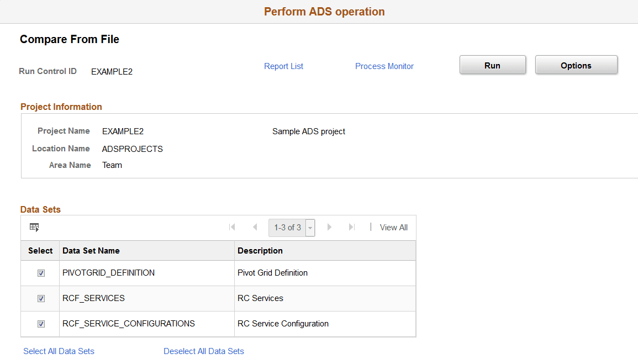The width and height of the screenshot is (638, 364).
Task: Click the Select column header
Action: click(x=40, y=250)
